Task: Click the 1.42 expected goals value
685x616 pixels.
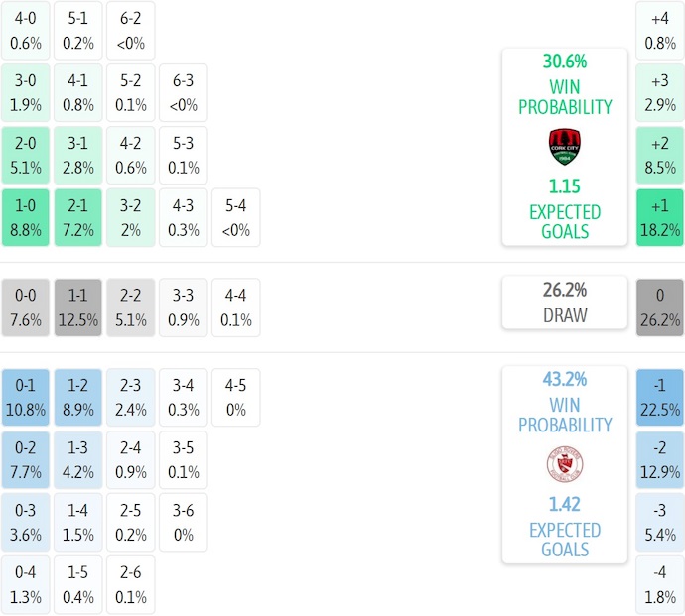Action: (564, 504)
